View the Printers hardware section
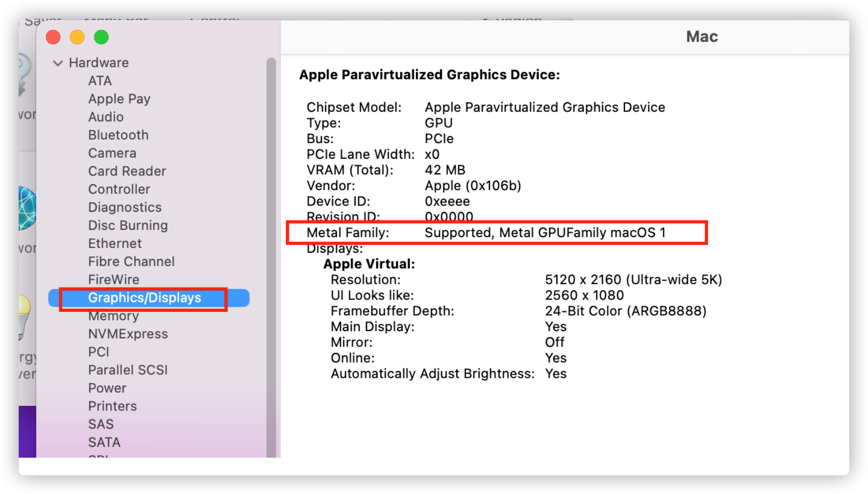The height and width of the screenshot is (494, 868). (112, 406)
